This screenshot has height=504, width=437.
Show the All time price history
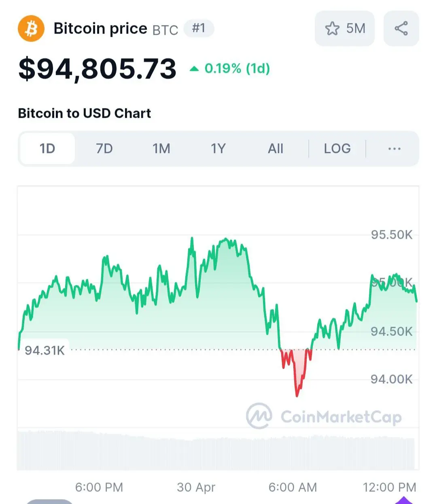coord(276,149)
